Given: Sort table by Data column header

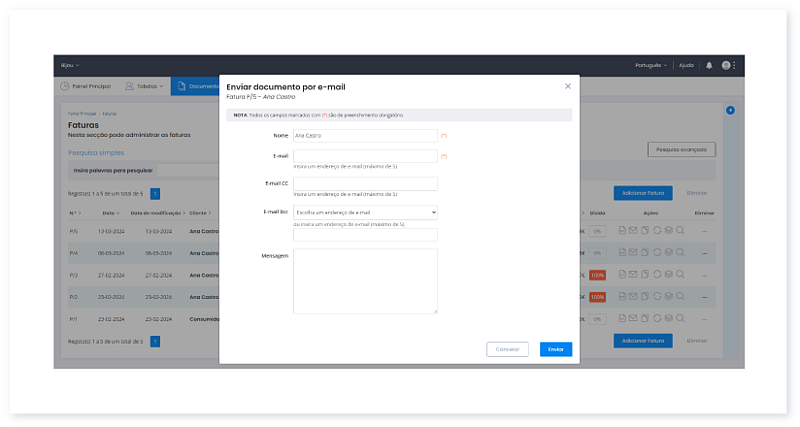Looking at the screenshot, I should point(111,213).
